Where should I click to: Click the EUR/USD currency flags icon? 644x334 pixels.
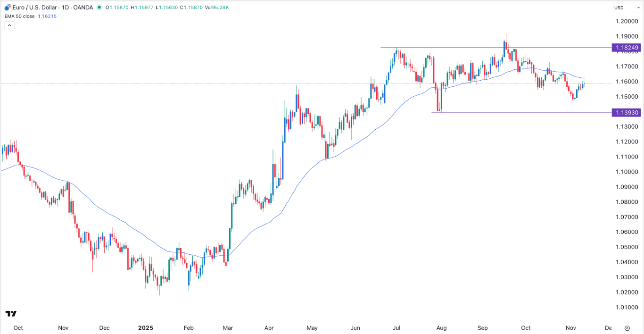click(x=7, y=8)
